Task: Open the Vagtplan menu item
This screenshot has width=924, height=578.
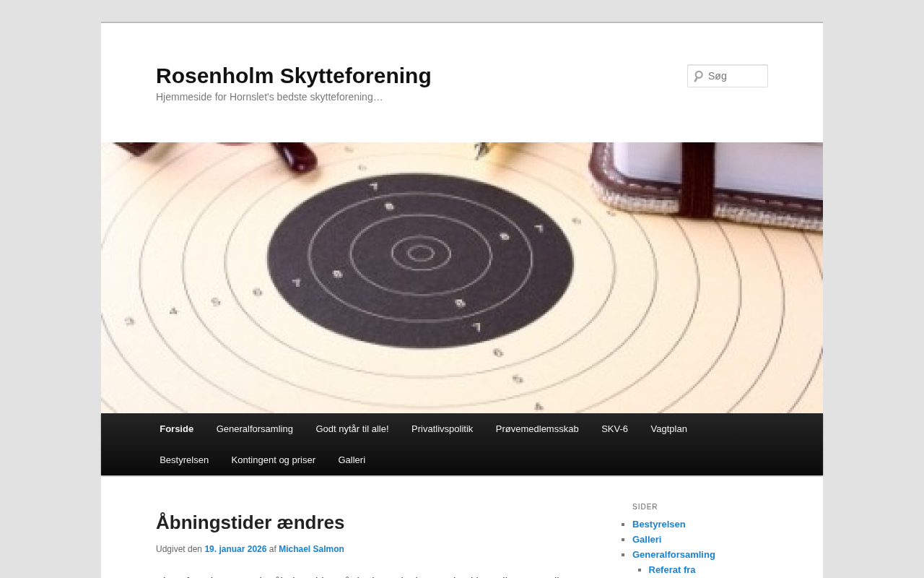Action: coord(668,429)
